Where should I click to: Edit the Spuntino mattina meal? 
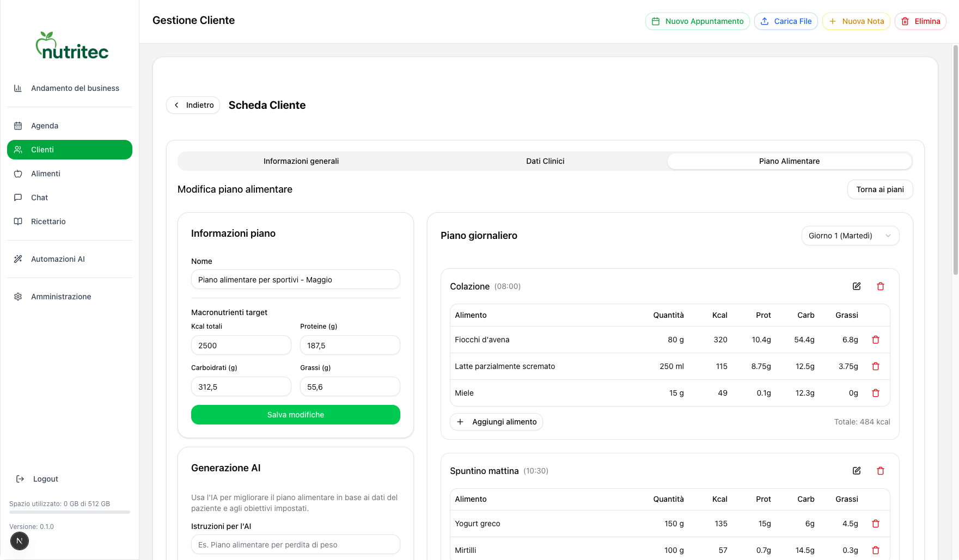[857, 471]
